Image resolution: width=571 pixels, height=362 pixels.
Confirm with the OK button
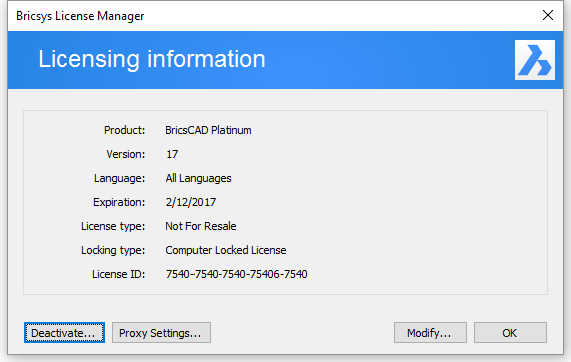(510, 333)
